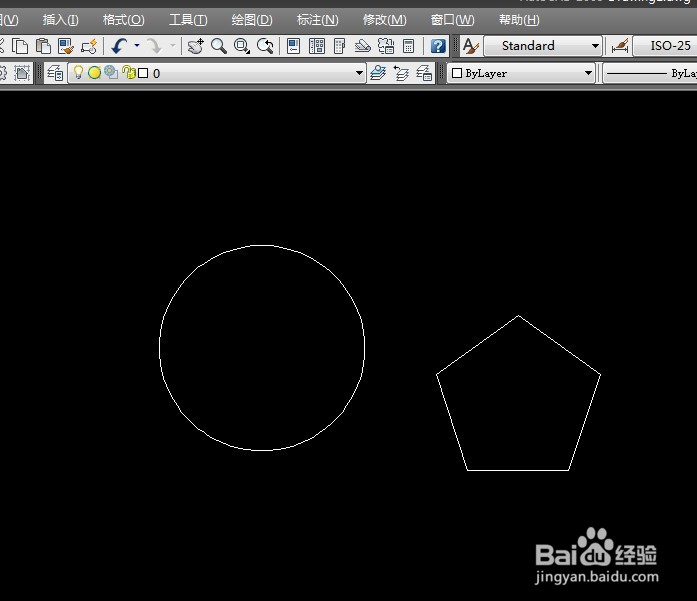The height and width of the screenshot is (601, 697).
Task: Open the 修改(M) Modify menu
Action: point(385,20)
